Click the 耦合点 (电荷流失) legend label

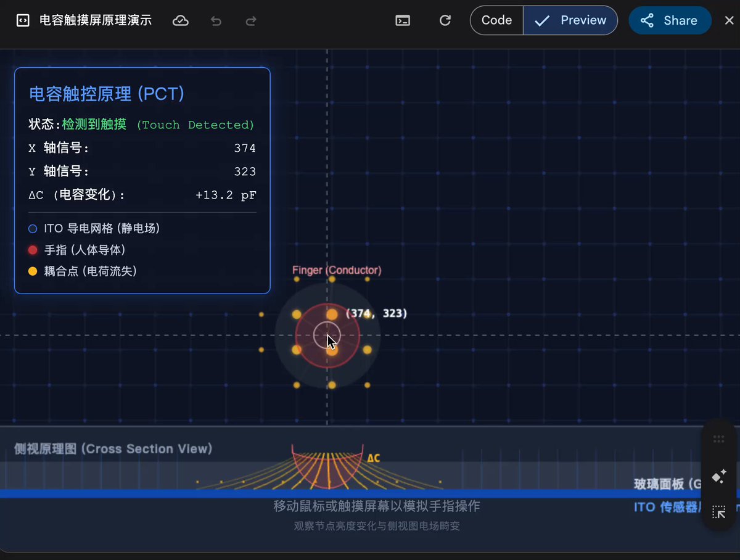tap(91, 271)
